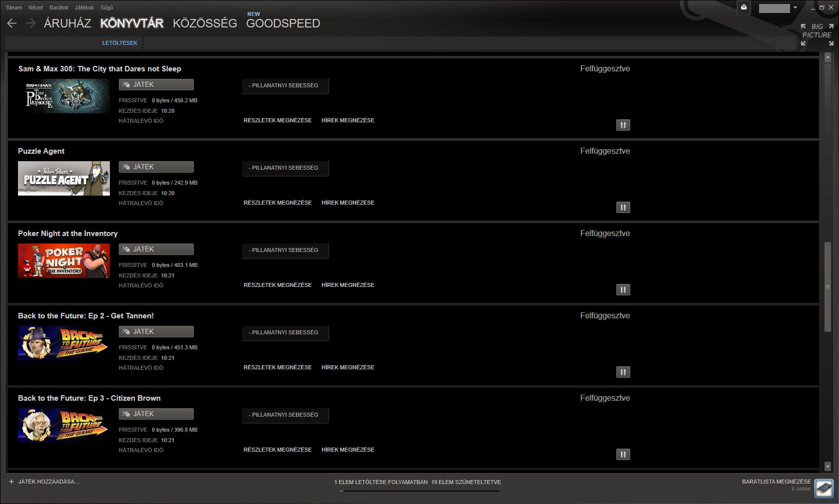Image resolution: width=839 pixels, height=504 pixels.
Task: Pause Back to the Future Ep 2 download
Action: pyautogui.click(x=623, y=372)
